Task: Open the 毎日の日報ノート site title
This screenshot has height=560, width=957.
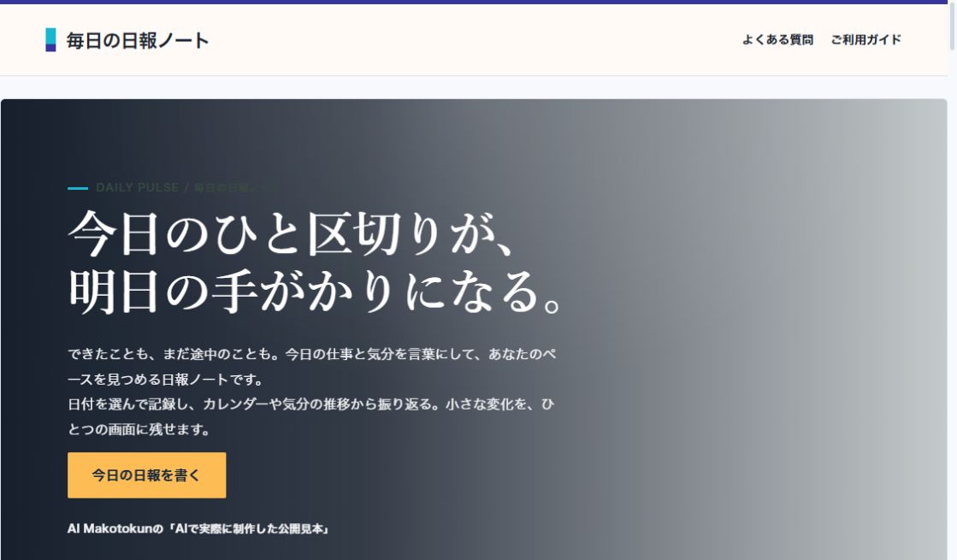Action: 138,40
